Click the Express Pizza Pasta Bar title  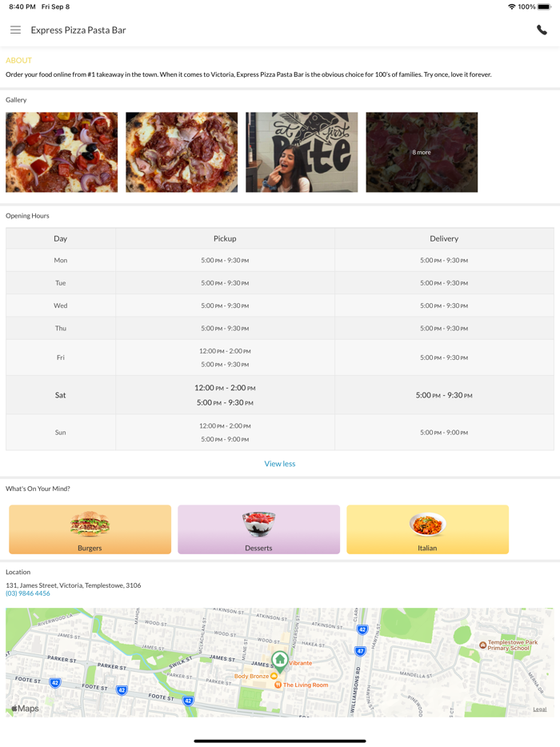pos(78,30)
